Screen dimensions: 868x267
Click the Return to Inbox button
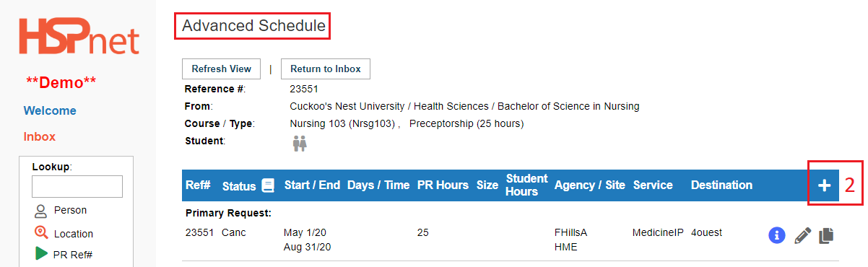[325, 69]
